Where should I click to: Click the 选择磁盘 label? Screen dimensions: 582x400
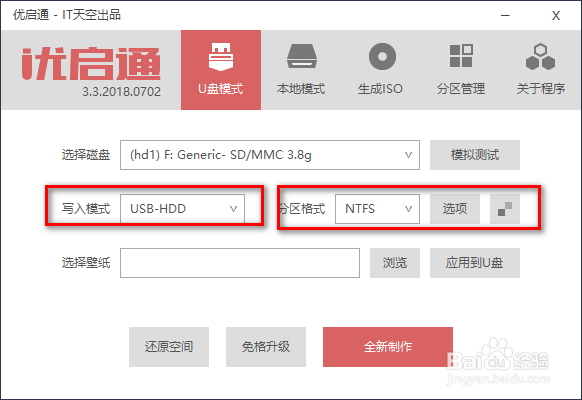(x=86, y=155)
